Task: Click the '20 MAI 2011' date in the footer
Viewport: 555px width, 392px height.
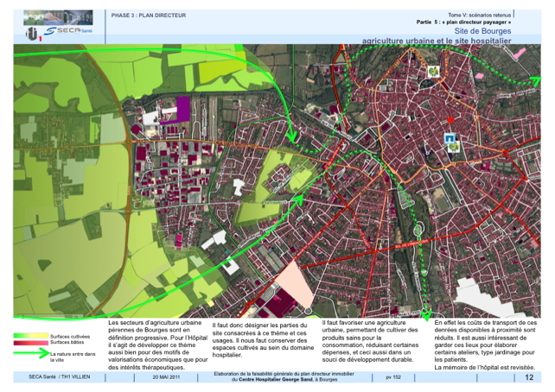Action: [x=167, y=378]
